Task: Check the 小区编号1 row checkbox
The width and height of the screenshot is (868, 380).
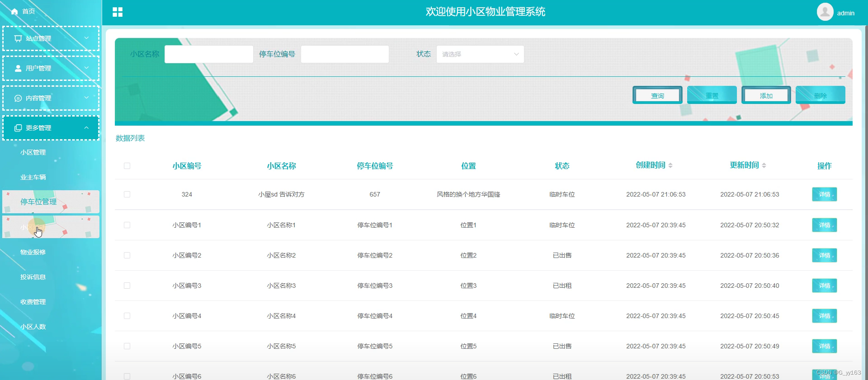Action: pyautogui.click(x=127, y=225)
